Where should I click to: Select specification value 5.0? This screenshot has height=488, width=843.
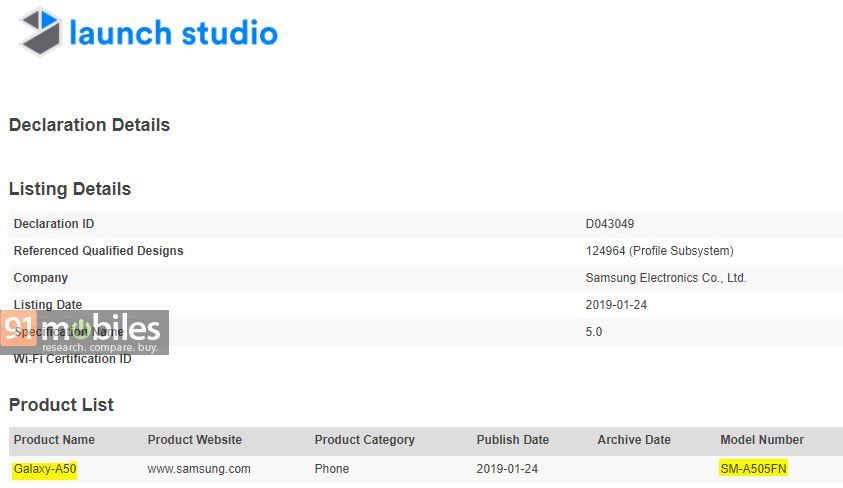[594, 332]
